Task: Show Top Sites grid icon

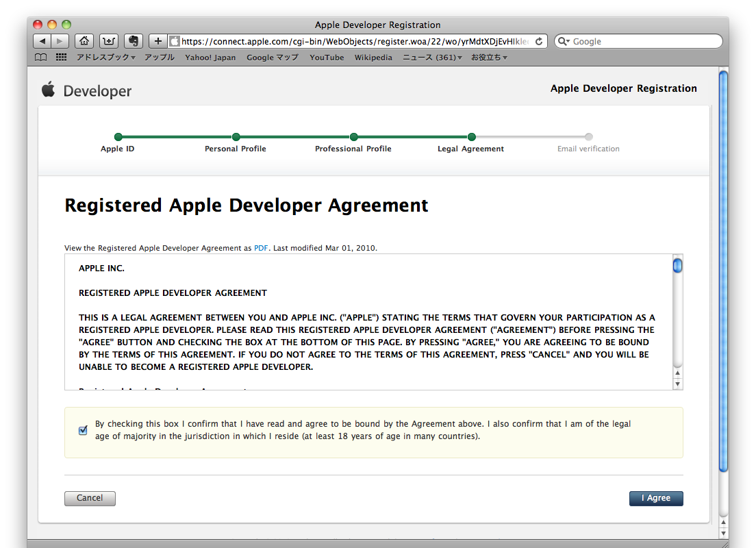Action: click(61, 58)
